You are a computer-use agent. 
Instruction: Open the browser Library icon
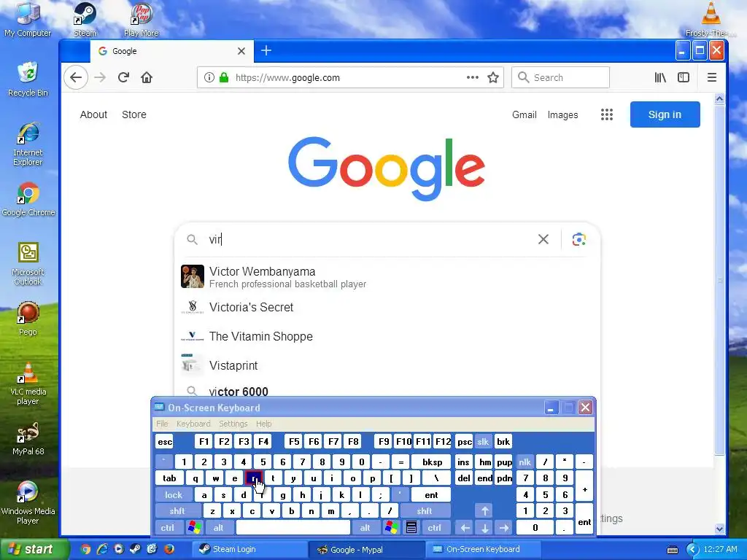click(660, 77)
